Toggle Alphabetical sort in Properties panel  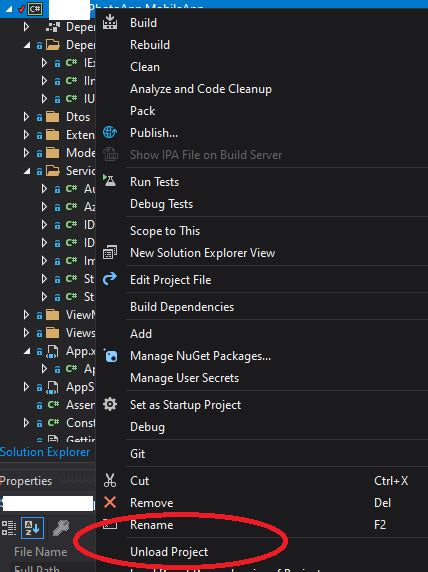(32, 528)
